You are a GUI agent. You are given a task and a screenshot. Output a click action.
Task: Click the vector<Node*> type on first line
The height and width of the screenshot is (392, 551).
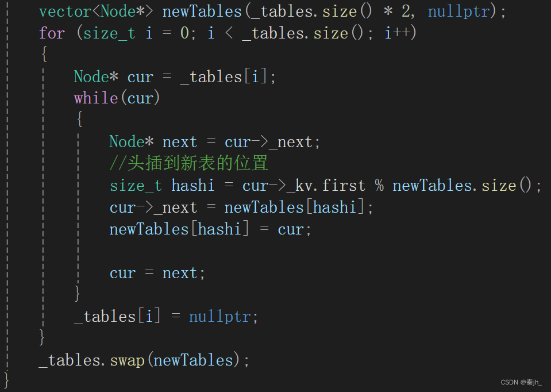96,11
